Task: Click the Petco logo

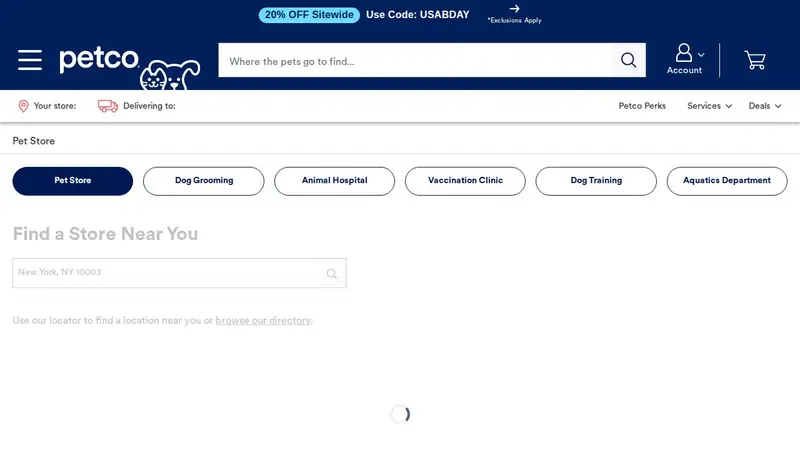Action: pyautogui.click(x=129, y=67)
